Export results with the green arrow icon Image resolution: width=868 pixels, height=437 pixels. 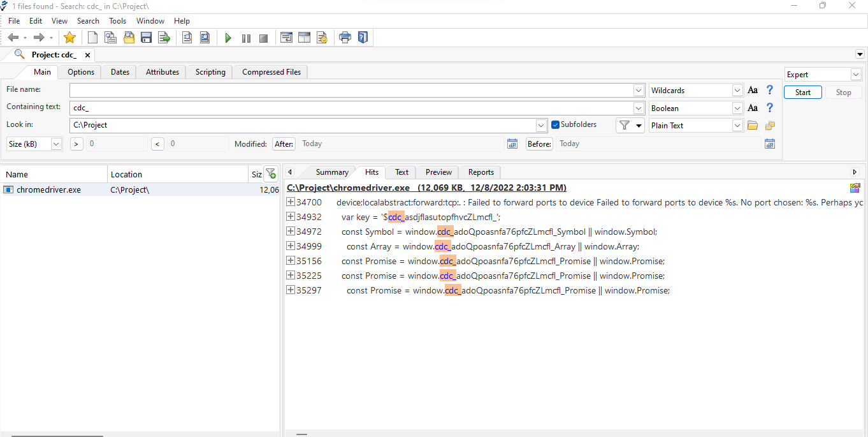(x=164, y=38)
